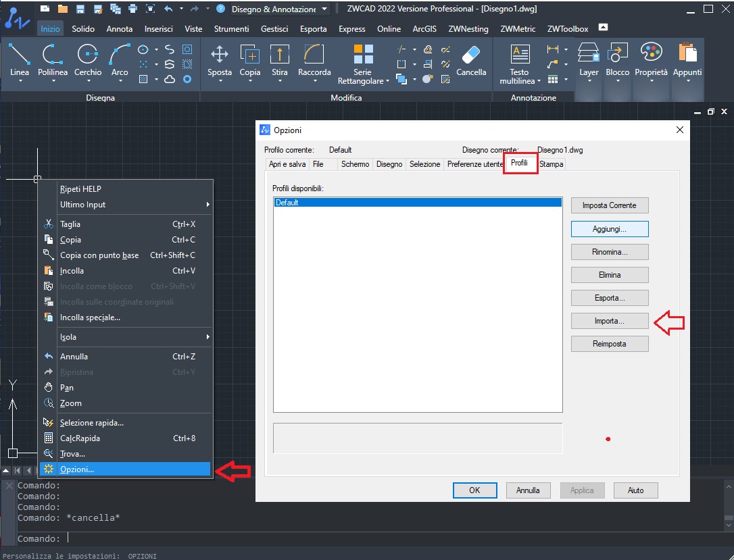The image size is (734, 560).
Task: Open the Stampa tab in Opzioni dialog
Action: coord(551,164)
